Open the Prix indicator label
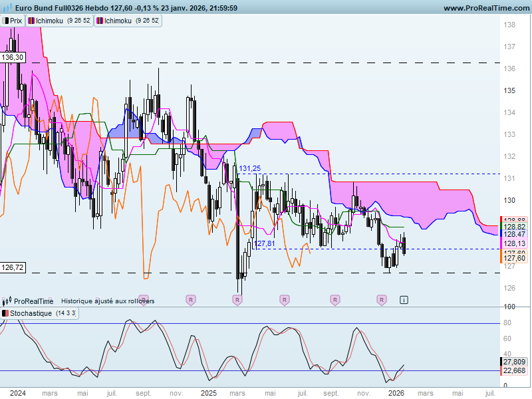This screenshot has height=399, width=532. coord(12,21)
